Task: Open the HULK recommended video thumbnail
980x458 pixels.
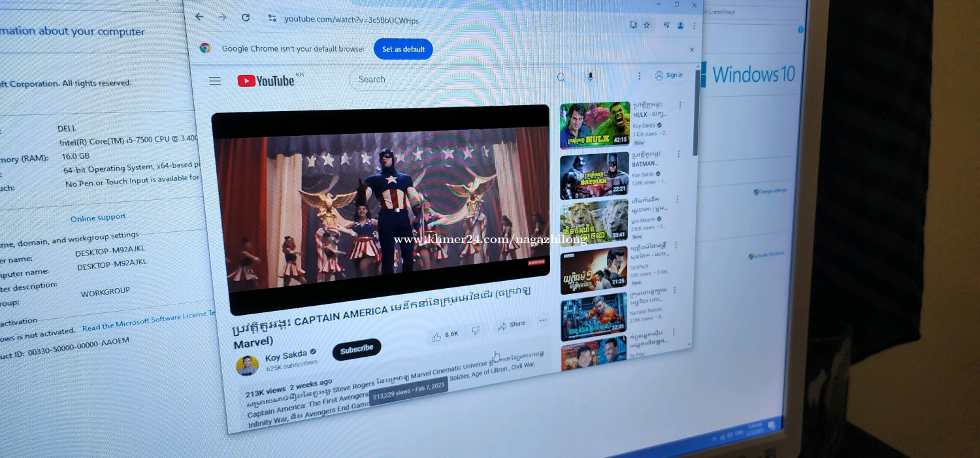Action: click(595, 125)
